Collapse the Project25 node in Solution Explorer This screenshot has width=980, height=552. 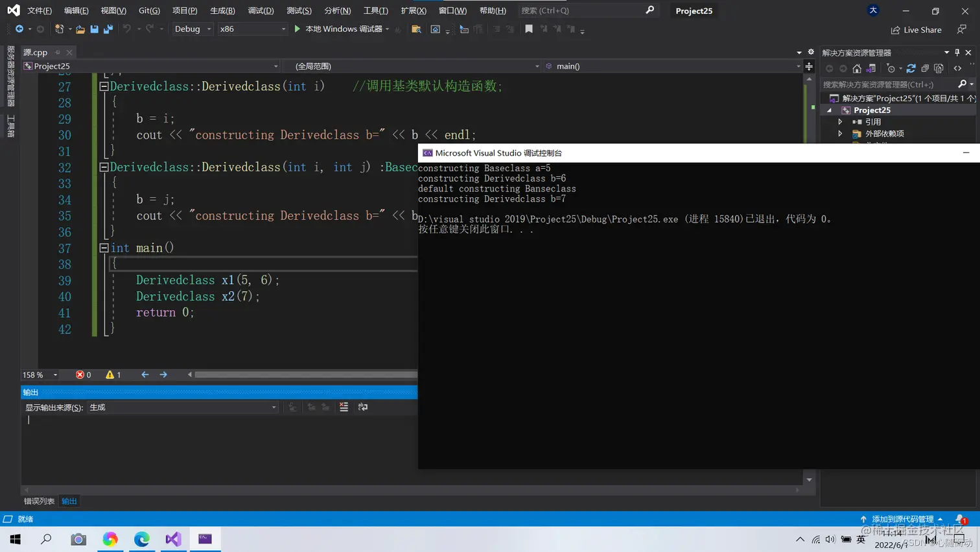pyautogui.click(x=830, y=110)
